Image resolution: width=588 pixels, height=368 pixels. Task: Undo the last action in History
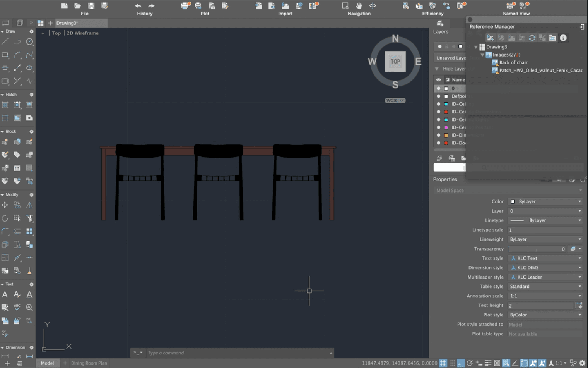coord(138,6)
